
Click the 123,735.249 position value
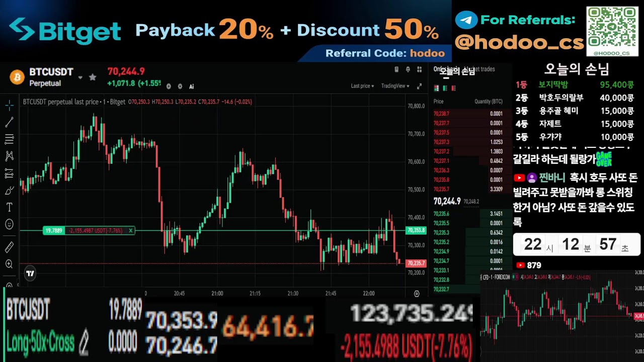tap(412, 314)
